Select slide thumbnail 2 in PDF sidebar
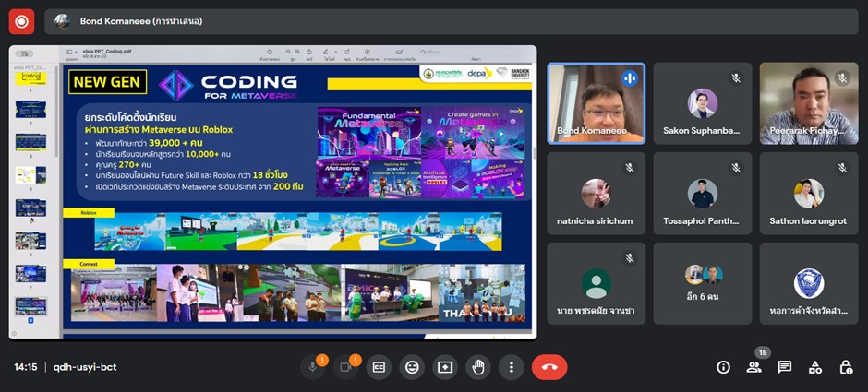 coord(30,109)
